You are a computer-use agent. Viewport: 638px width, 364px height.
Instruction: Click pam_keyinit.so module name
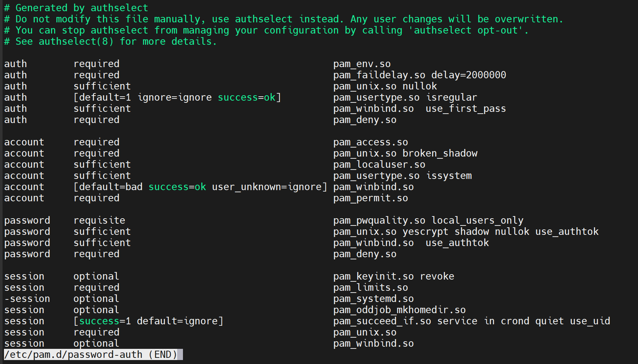373,276
